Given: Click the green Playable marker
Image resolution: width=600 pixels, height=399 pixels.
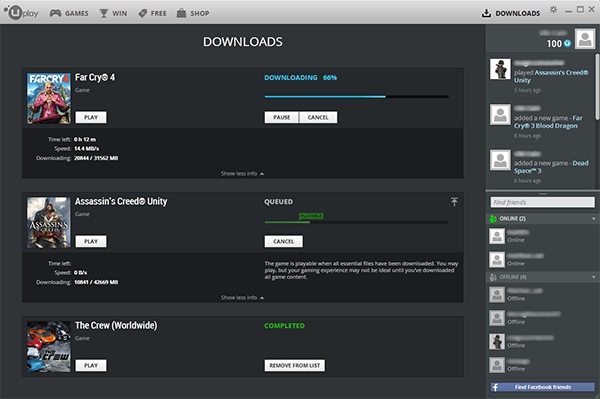Looking at the screenshot, I should point(311,216).
